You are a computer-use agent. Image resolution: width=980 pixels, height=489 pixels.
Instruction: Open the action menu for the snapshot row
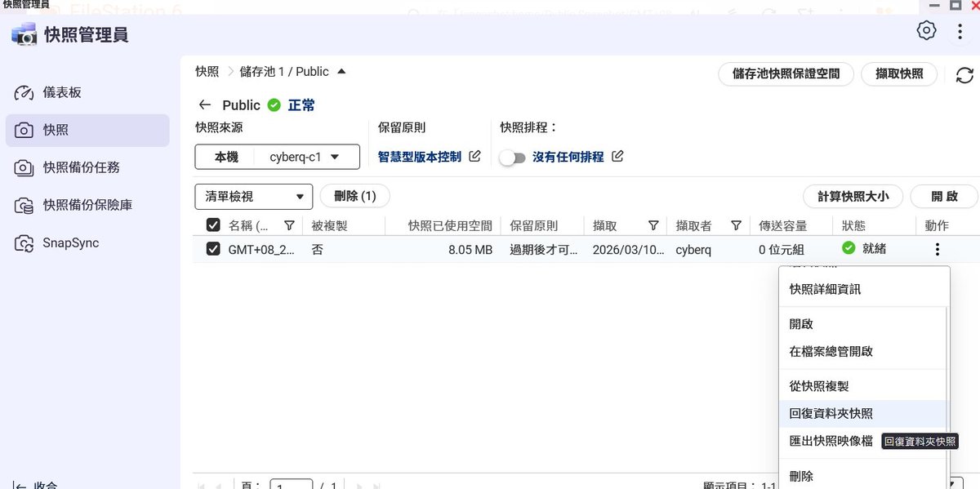pos(937,249)
